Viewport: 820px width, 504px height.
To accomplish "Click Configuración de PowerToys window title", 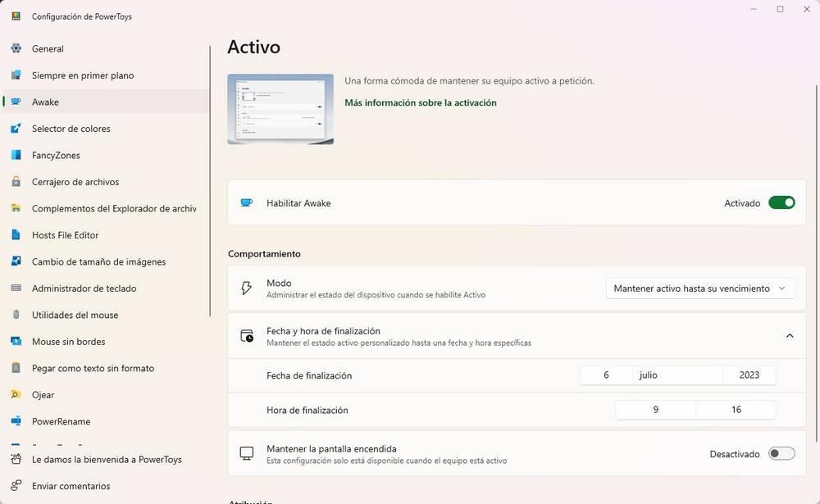I will [81, 16].
